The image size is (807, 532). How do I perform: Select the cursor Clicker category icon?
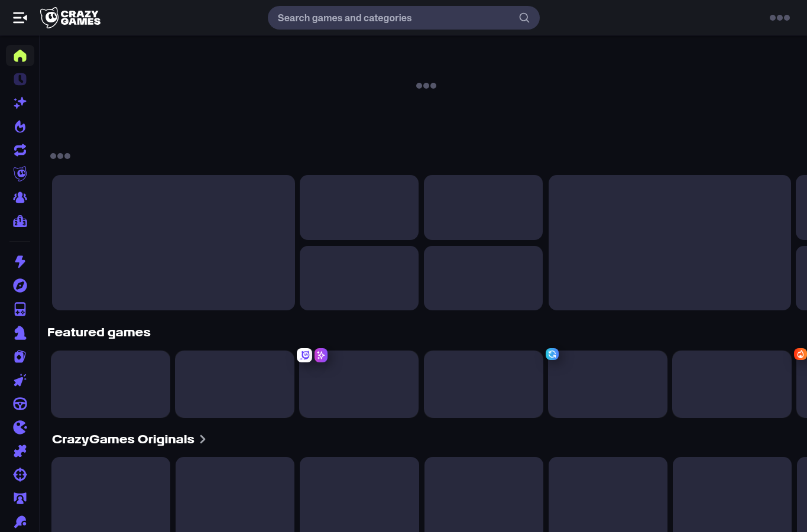pyautogui.click(x=20, y=380)
